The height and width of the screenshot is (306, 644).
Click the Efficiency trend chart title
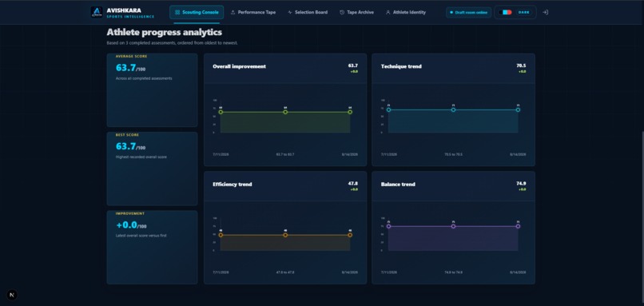pos(233,185)
